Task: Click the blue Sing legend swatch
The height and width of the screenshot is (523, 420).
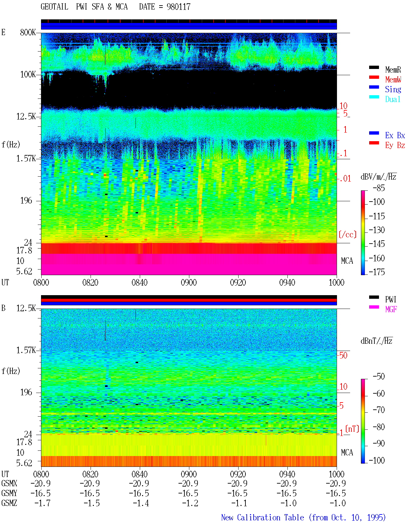Action: [374, 87]
